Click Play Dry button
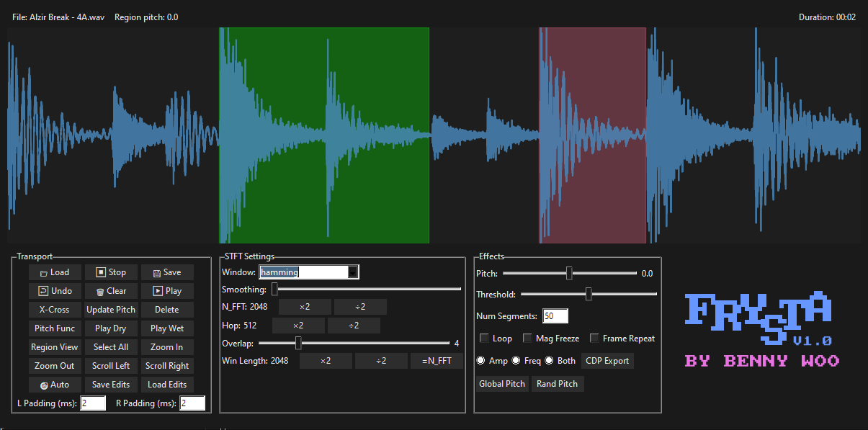 tap(111, 328)
